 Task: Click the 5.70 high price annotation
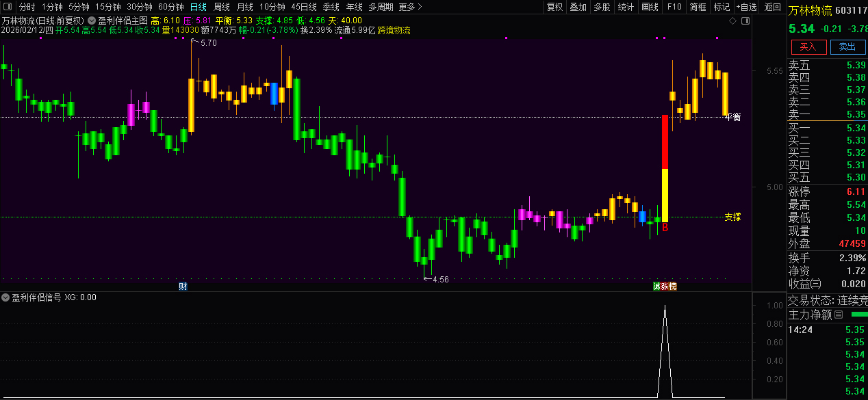pos(208,43)
